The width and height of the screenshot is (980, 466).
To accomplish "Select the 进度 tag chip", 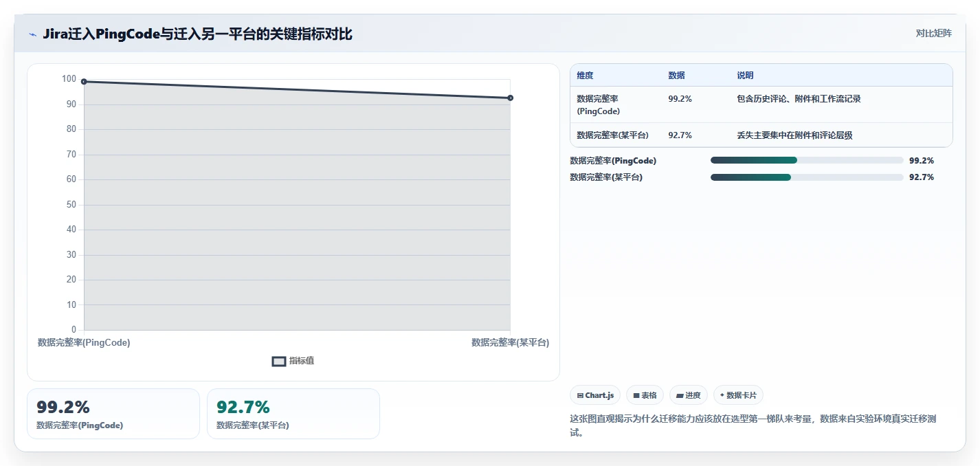I will [x=689, y=395].
